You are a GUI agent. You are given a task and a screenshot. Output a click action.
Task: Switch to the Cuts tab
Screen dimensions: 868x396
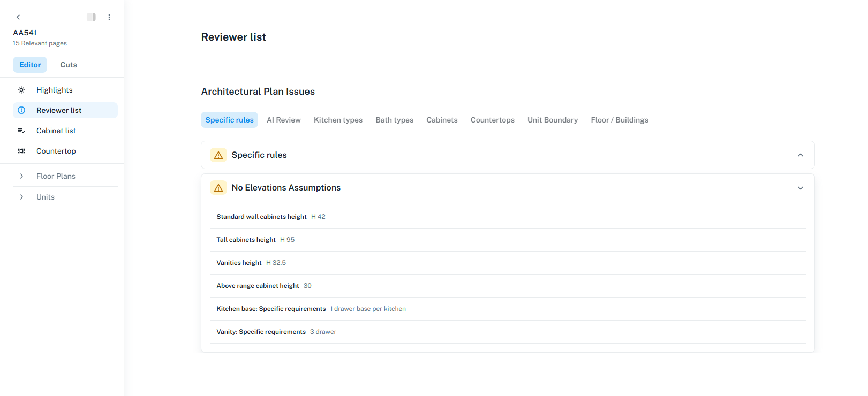(69, 65)
